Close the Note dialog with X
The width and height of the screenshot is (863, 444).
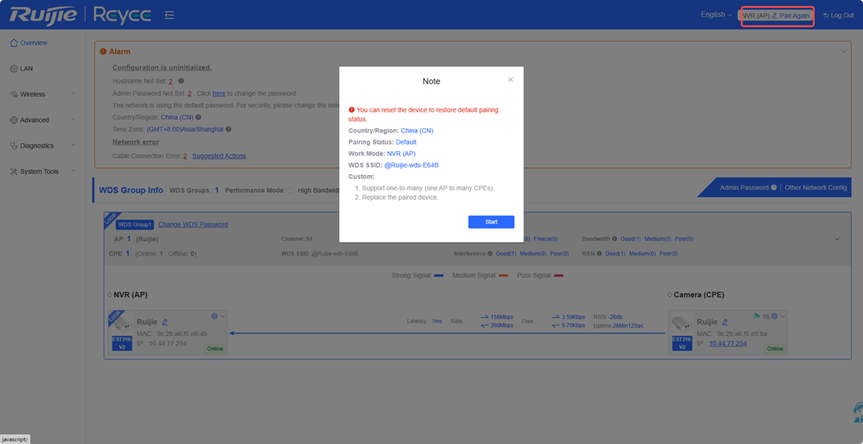(x=510, y=79)
